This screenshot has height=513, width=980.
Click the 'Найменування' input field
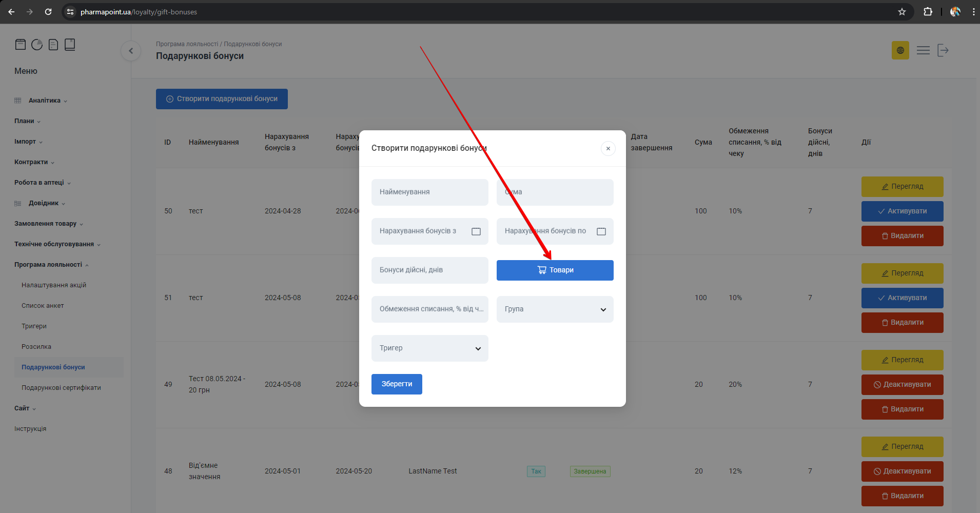(429, 192)
